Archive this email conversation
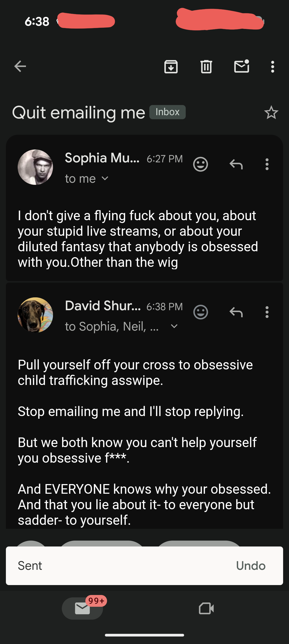 [171, 67]
